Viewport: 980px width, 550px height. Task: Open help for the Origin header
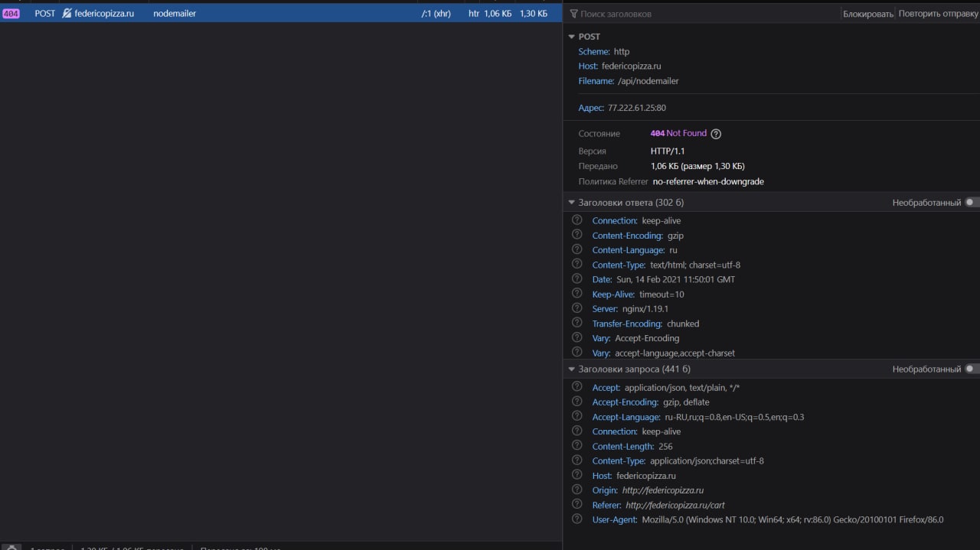pos(577,490)
